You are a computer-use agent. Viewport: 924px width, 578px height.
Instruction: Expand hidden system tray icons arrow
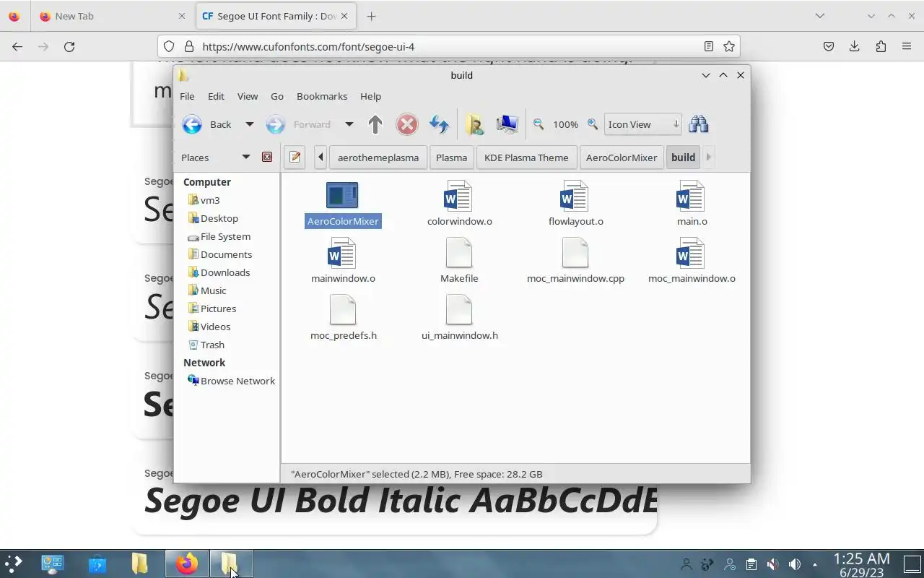coord(815,564)
